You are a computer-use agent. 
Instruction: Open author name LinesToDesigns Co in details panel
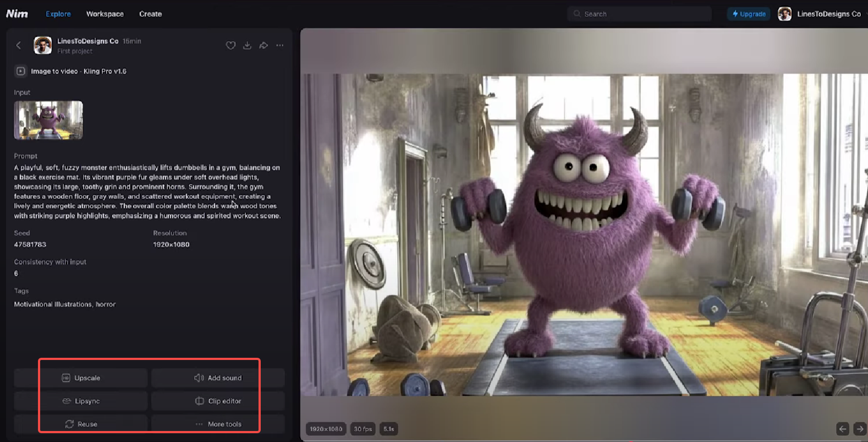coord(88,41)
